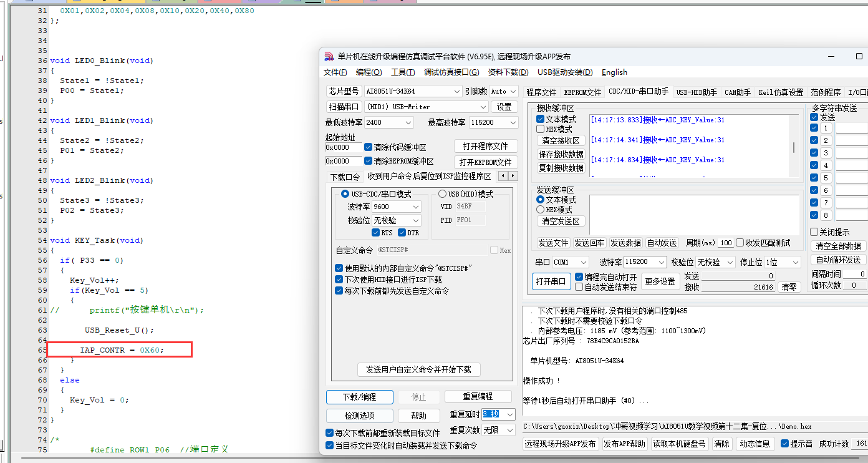Expand the 芯片型号 AI8051U-34K64 dropdown
868x463 pixels.
[x=456, y=91]
